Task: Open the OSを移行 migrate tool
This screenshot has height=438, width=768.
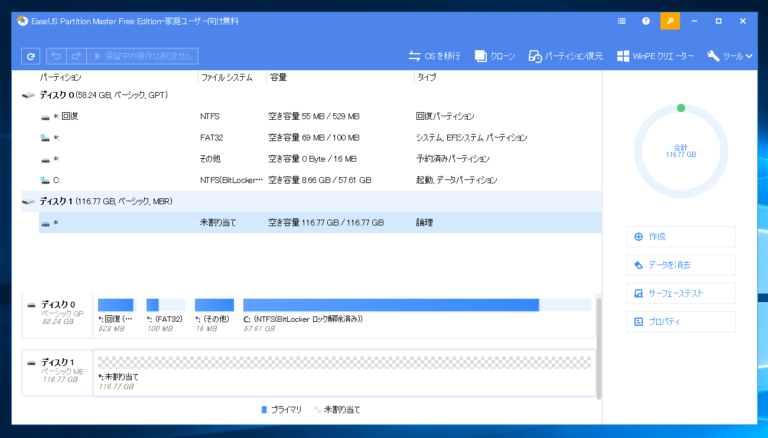Action: 434,56
